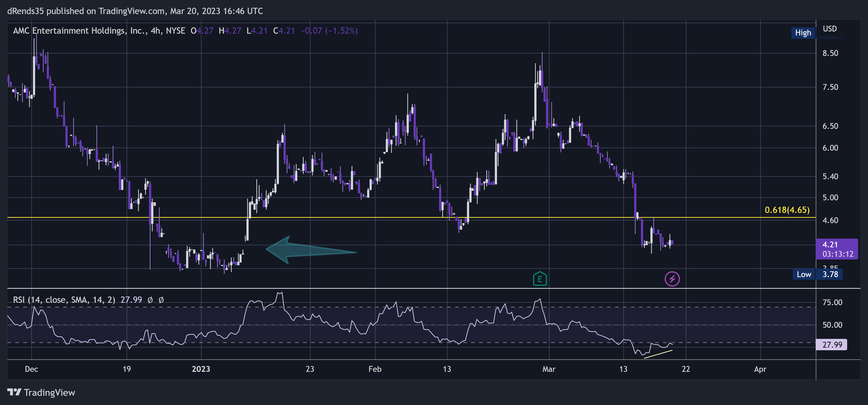Click the 22 date on time axis
The image size is (868, 405).
click(686, 369)
